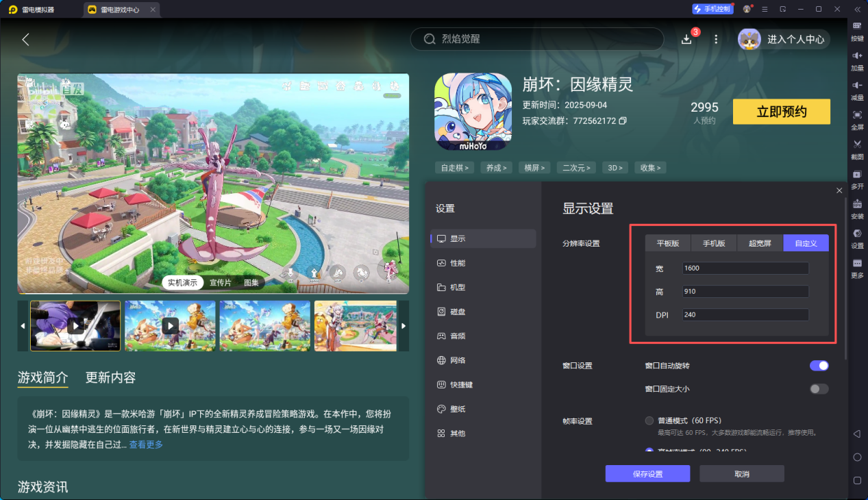The image size is (868, 500).
Task: Select the 显示 settings category
Action: (x=483, y=238)
